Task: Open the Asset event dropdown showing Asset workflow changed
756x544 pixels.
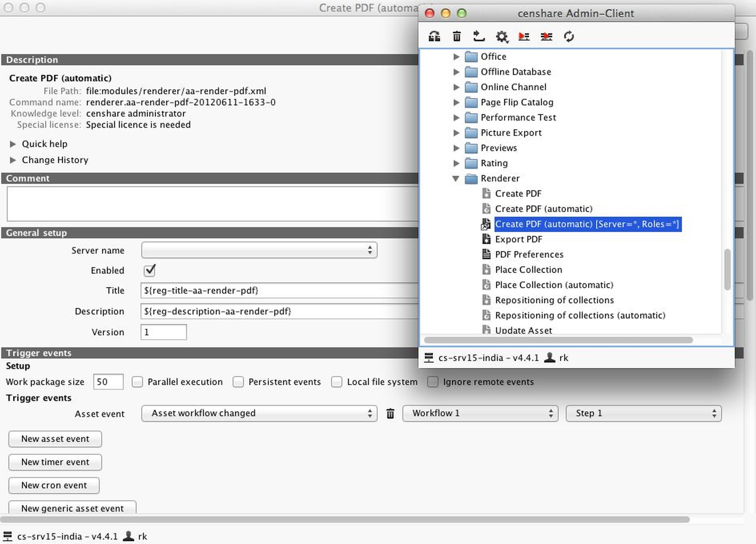Action: pyautogui.click(x=258, y=413)
